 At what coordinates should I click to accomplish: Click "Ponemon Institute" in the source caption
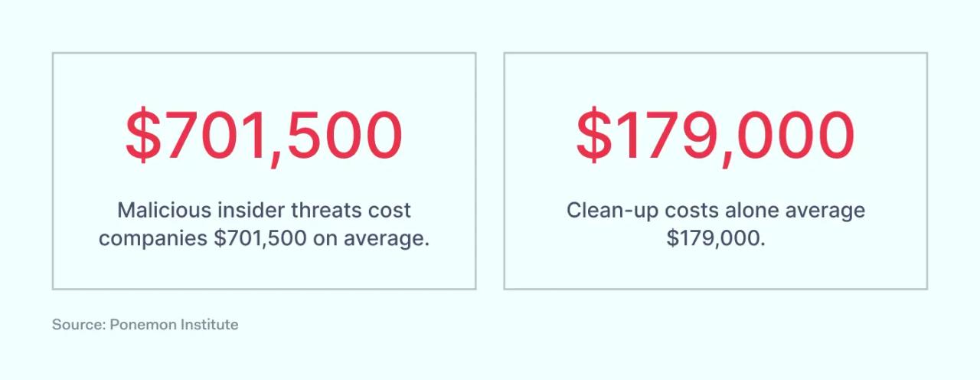point(174,325)
